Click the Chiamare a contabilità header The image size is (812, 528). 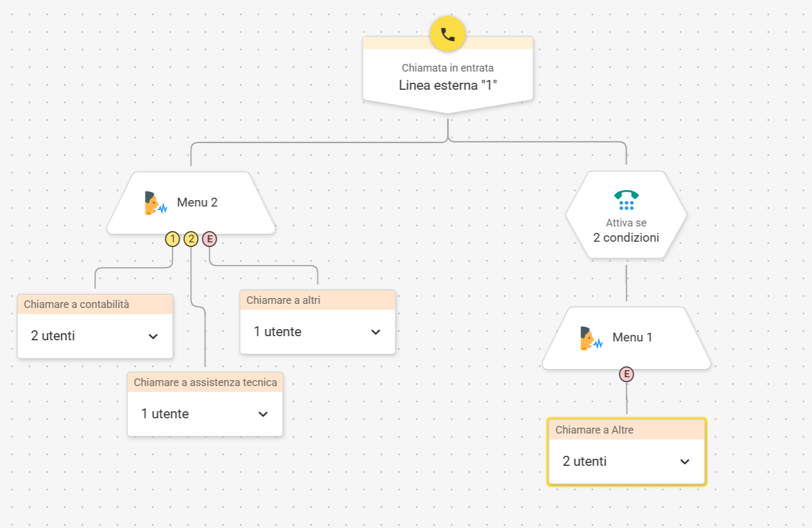77,304
